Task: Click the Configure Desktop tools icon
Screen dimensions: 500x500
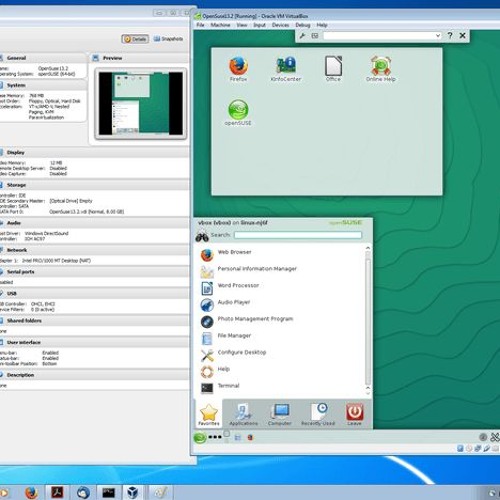Action: coord(207,355)
